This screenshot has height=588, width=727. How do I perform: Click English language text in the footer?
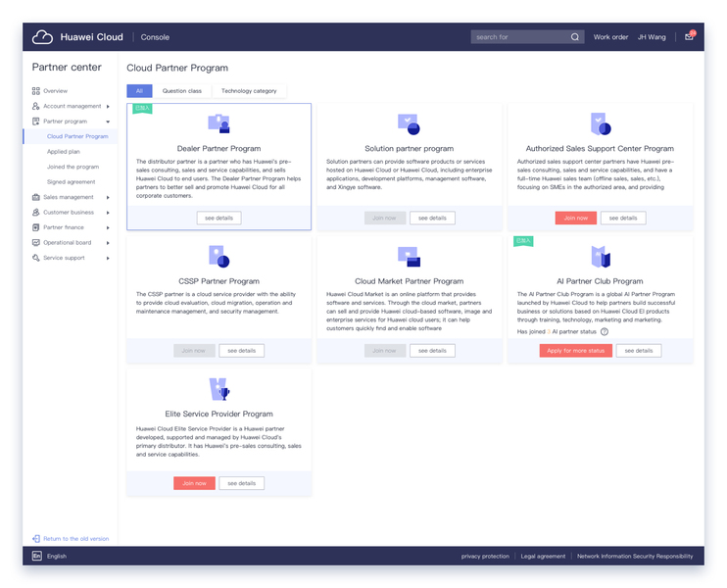[x=57, y=556]
